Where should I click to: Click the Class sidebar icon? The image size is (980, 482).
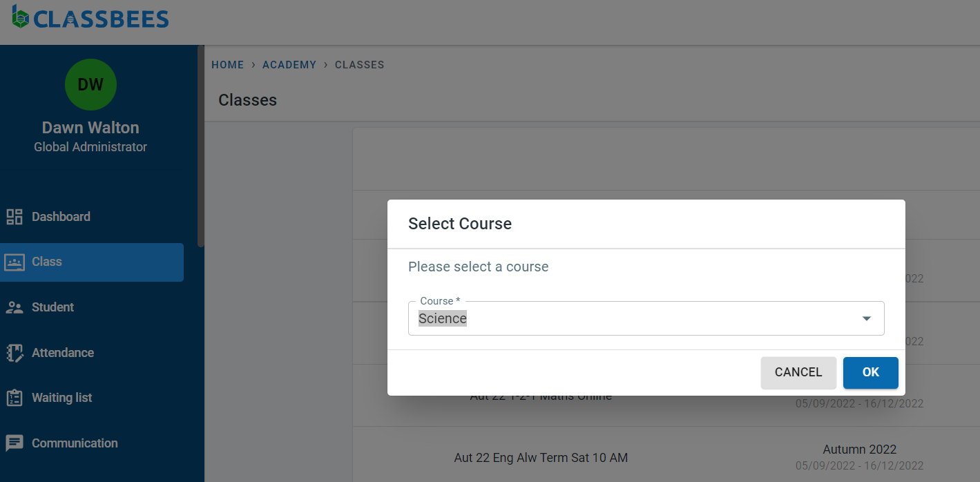(15, 262)
